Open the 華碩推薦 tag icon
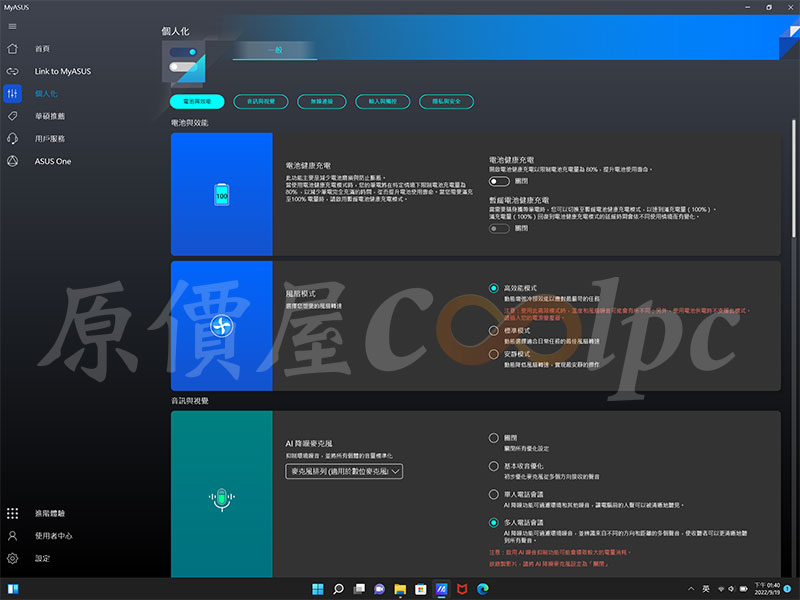The height and width of the screenshot is (600, 800). tap(12, 116)
